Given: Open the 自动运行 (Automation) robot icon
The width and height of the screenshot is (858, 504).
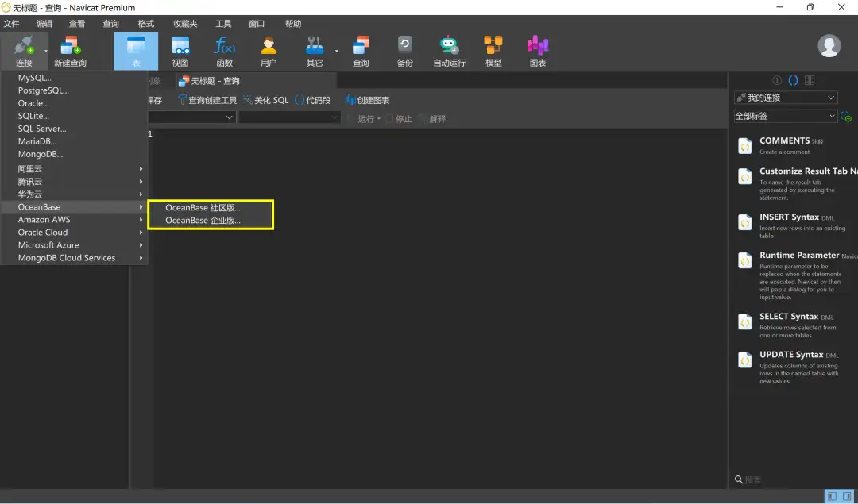Looking at the screenshot, I should 449,44.
